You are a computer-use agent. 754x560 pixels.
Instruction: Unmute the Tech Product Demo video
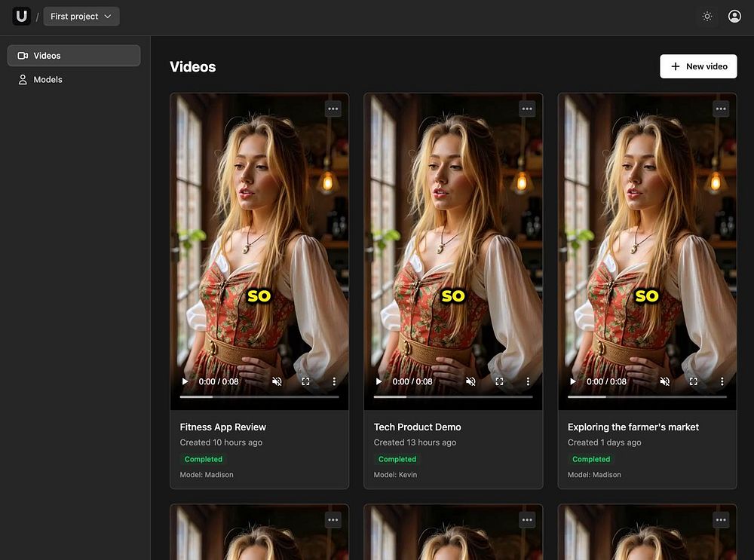click(470, 381)
